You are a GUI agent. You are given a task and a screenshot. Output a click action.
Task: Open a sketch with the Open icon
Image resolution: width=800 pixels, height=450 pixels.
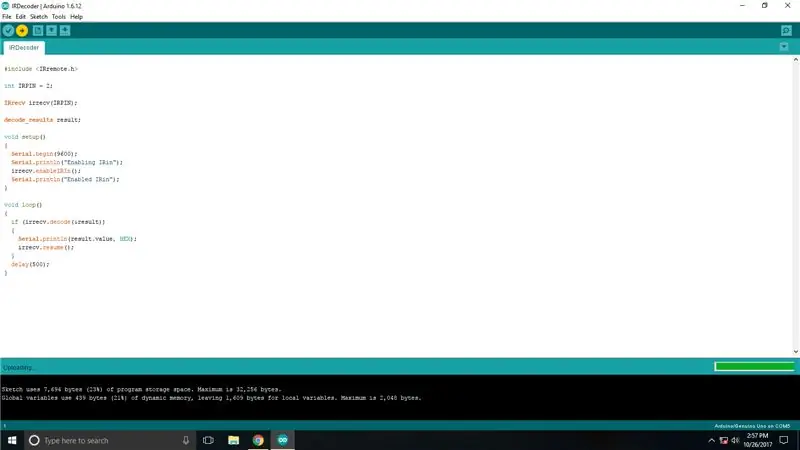[x=52, y=31]
